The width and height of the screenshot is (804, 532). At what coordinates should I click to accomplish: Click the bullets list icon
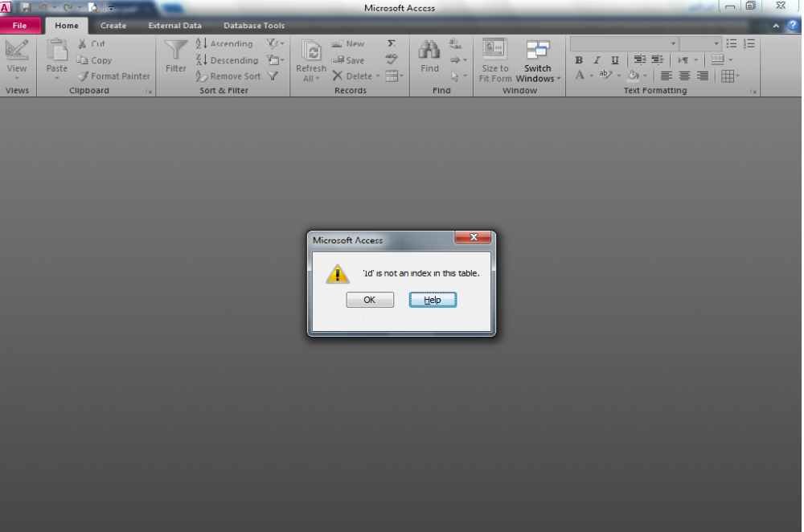pyautogui.click(x=731, y=43)
